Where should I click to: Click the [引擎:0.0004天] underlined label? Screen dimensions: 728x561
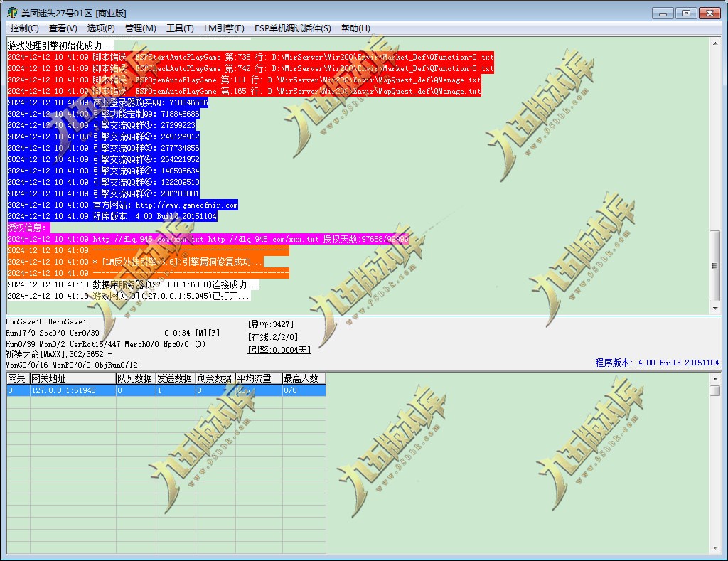pos(279,350)
